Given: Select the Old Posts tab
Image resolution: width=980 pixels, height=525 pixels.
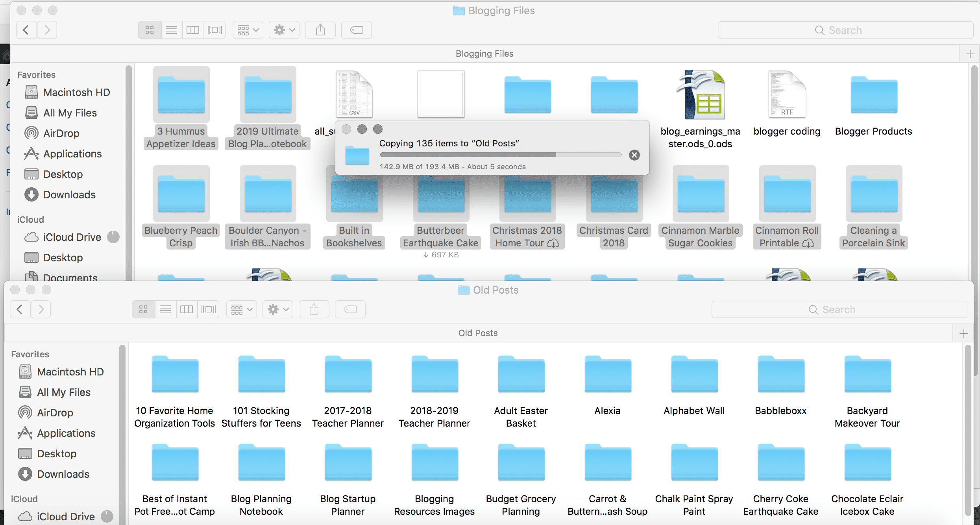Looking at the screenshot, I should tap(478, 333).
